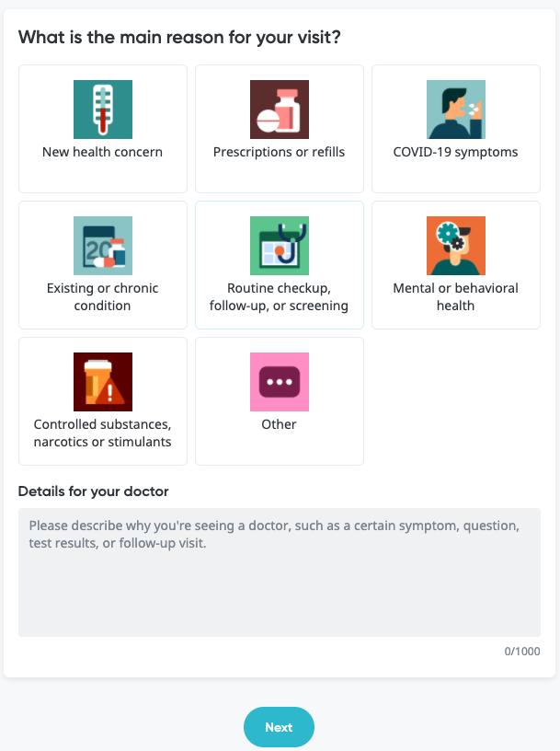The image size is (560, 751).
Task: Click the "Details for your doctor" heading
Action: point(94,491)
